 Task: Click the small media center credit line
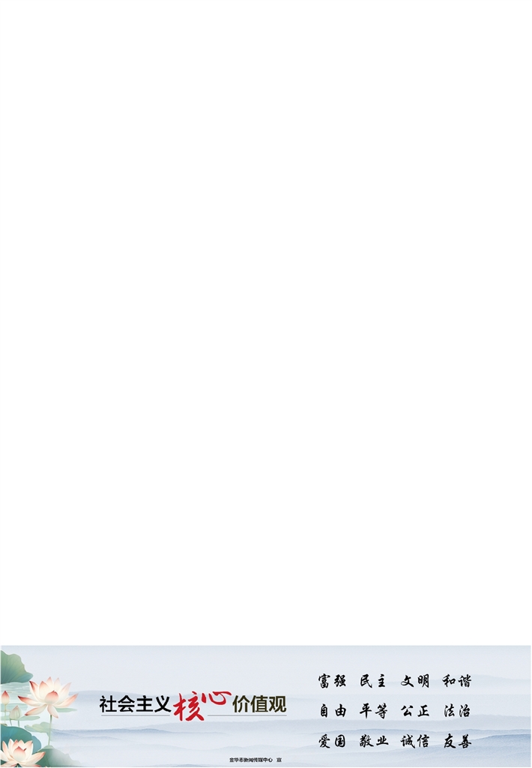click(x=256, y=760)
